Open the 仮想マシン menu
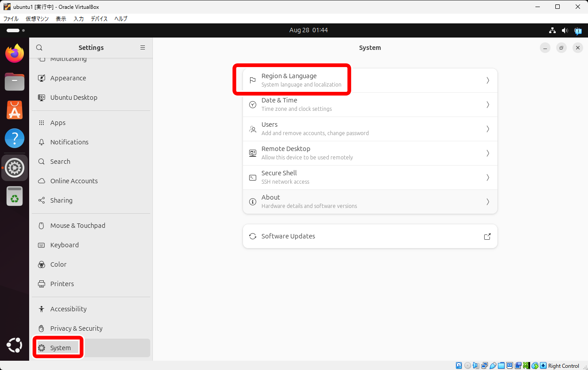The width and height of the screenshot is (588, 370). coord(37,19)
